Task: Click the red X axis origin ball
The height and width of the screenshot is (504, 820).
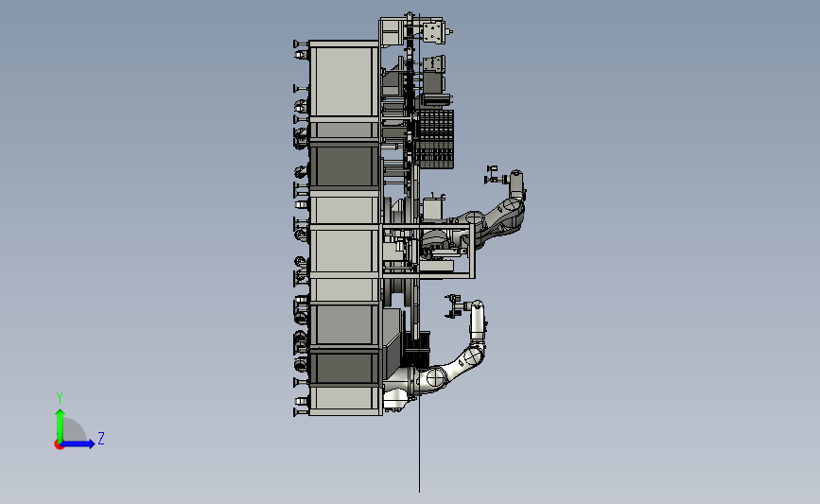Action: (59, 445)
